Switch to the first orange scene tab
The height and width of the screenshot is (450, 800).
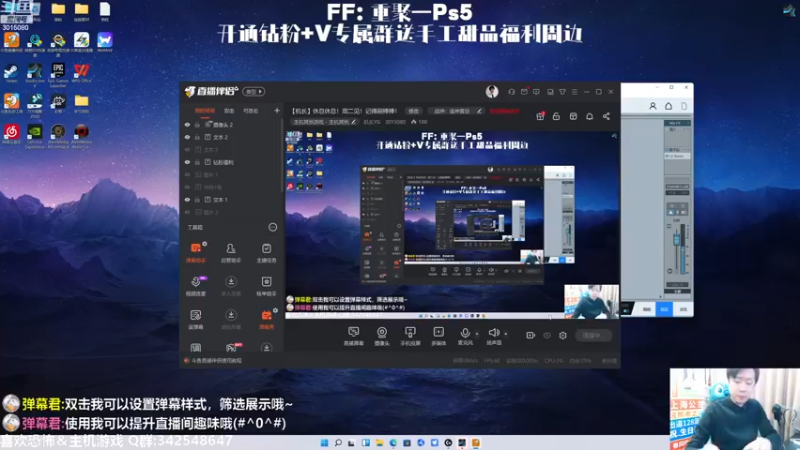click(x=205, y=111)
